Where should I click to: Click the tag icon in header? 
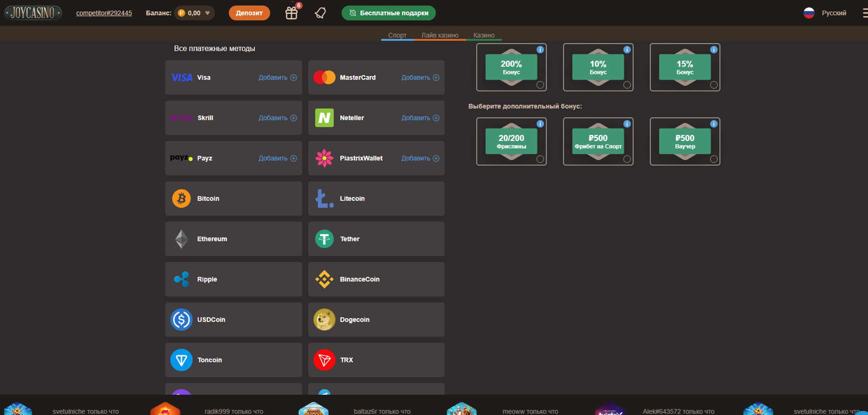320,13
